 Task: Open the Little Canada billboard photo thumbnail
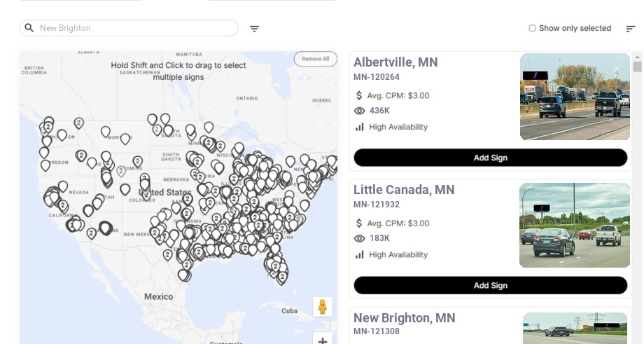[x=575, y=225]
